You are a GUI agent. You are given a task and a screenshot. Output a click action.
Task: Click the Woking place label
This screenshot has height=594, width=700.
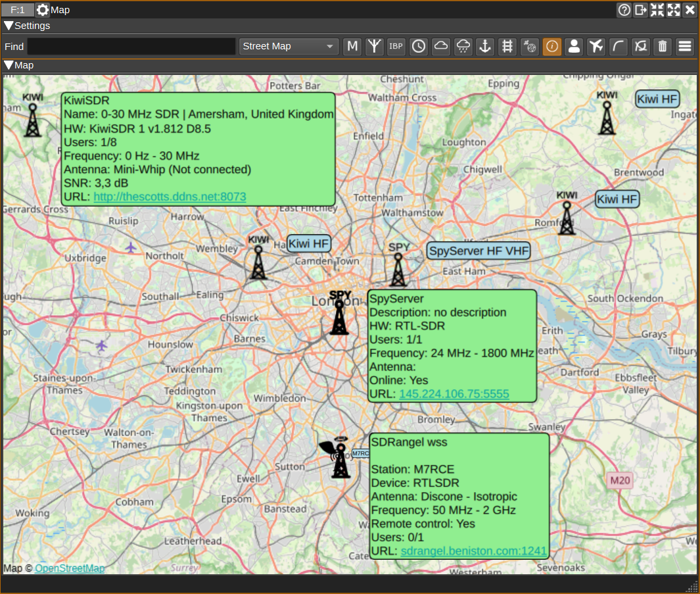[33, 512]
